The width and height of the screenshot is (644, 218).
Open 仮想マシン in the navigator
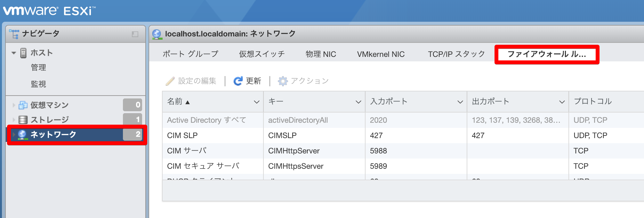coord(50,105)
